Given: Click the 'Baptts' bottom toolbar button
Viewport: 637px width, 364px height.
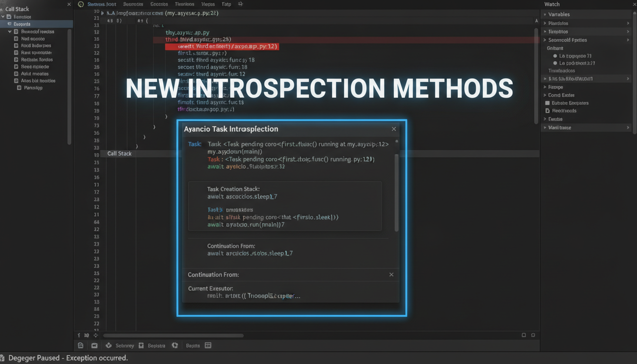Looking at the screenshot, I should (193, 346).
